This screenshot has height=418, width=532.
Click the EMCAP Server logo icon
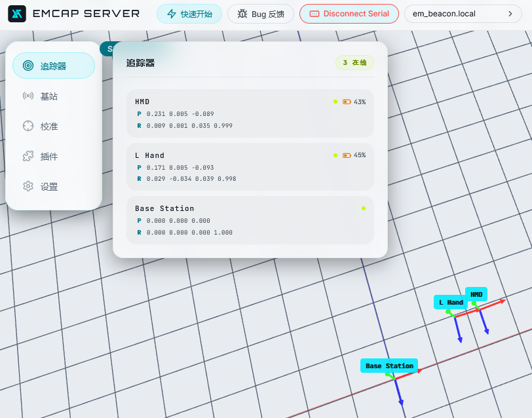(17, 14)
